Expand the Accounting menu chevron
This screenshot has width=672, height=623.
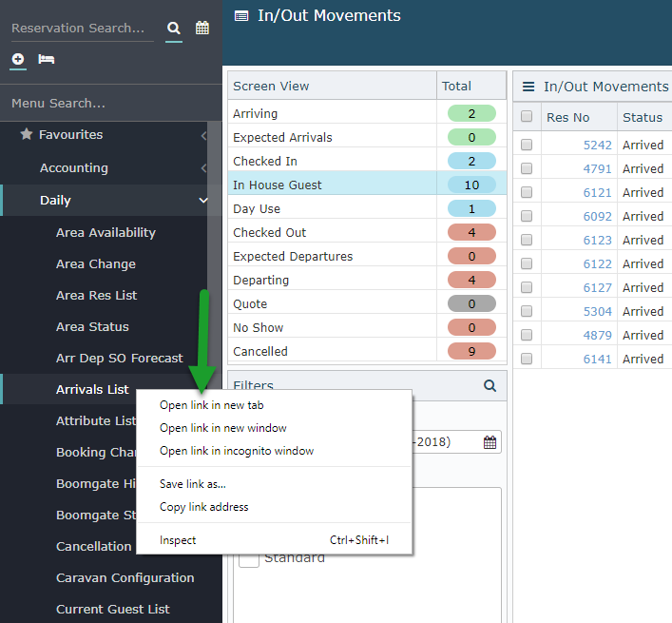pos(204,168)
